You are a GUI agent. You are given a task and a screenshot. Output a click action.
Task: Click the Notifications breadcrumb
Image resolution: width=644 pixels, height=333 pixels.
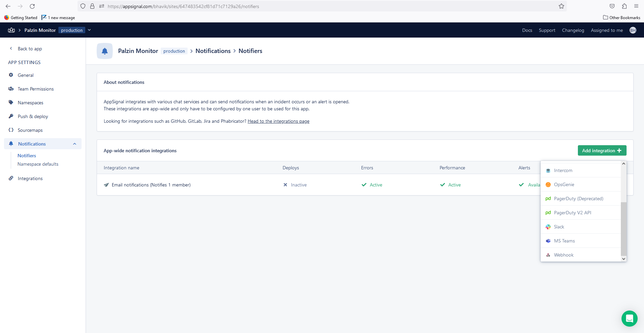point(213,51)
